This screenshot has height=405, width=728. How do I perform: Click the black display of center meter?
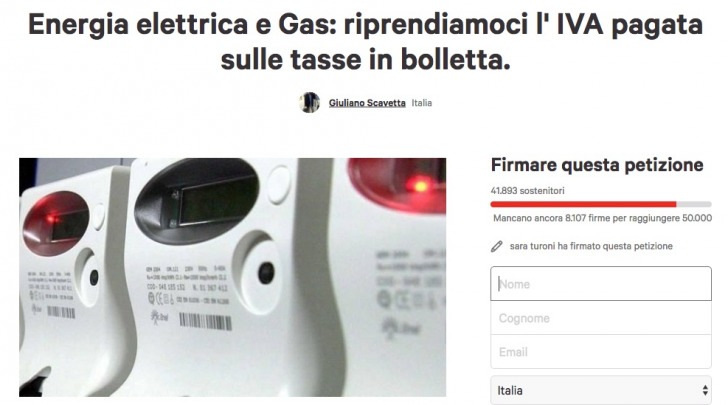pos(196,201)
